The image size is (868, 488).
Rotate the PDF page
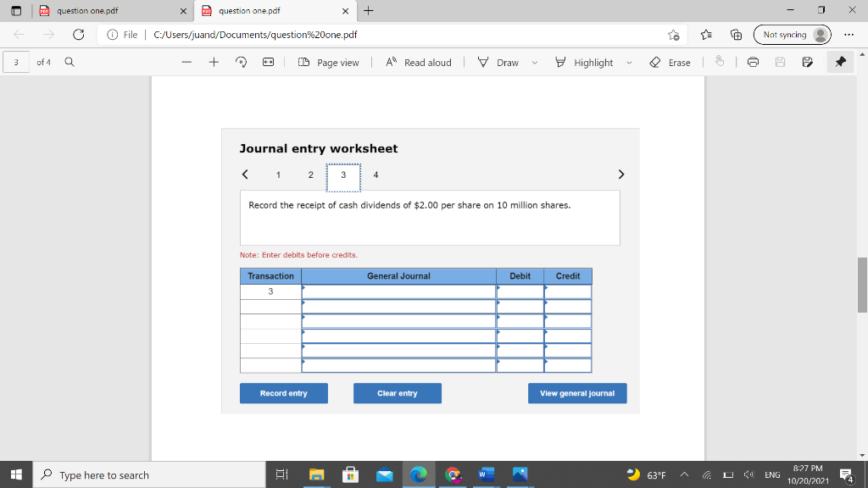[x=241, y=62]
